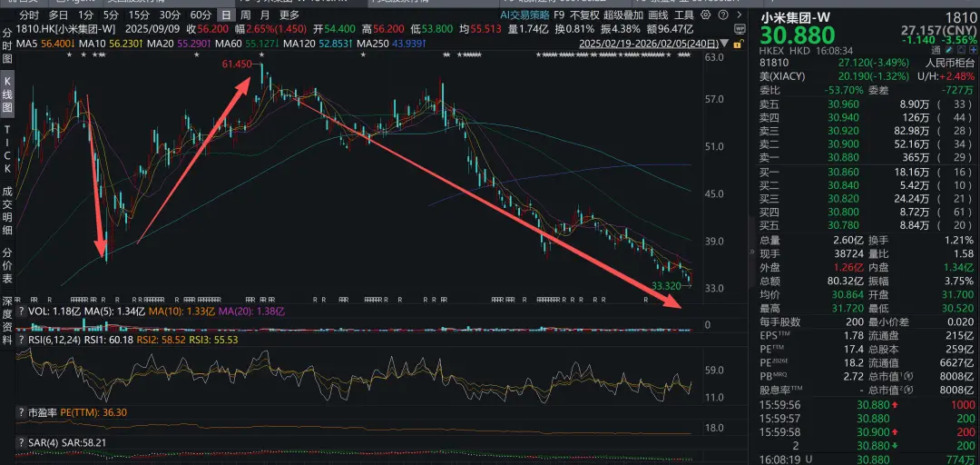The height and width of the screenshot is (465, 980).
Task: Open the RSI indicator help icon
Action: coord(21,340)
